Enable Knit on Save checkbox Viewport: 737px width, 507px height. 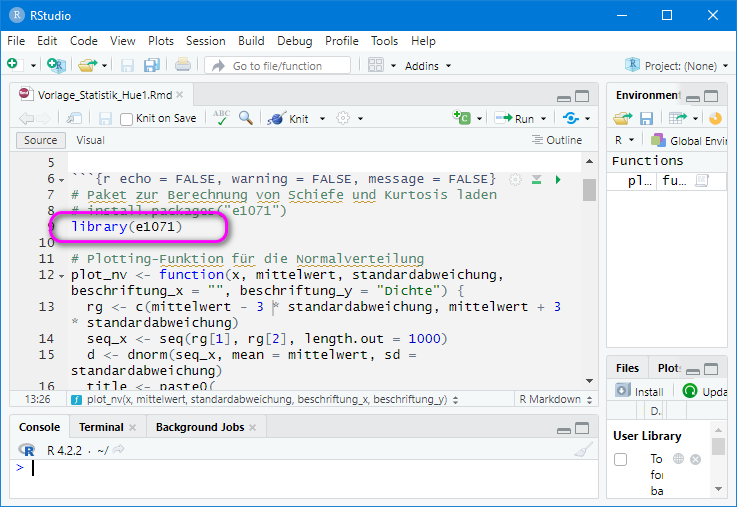point(126,119)
